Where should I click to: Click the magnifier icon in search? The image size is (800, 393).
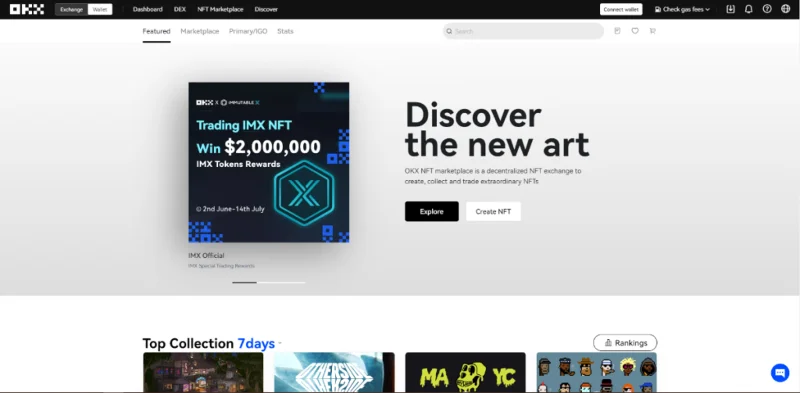coord(449,31)
